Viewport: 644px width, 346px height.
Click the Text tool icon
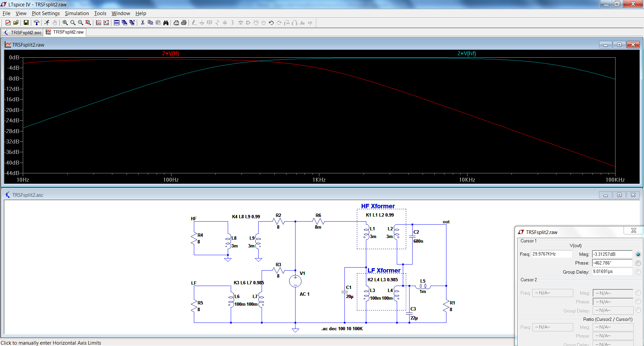(x=302, y=23)
